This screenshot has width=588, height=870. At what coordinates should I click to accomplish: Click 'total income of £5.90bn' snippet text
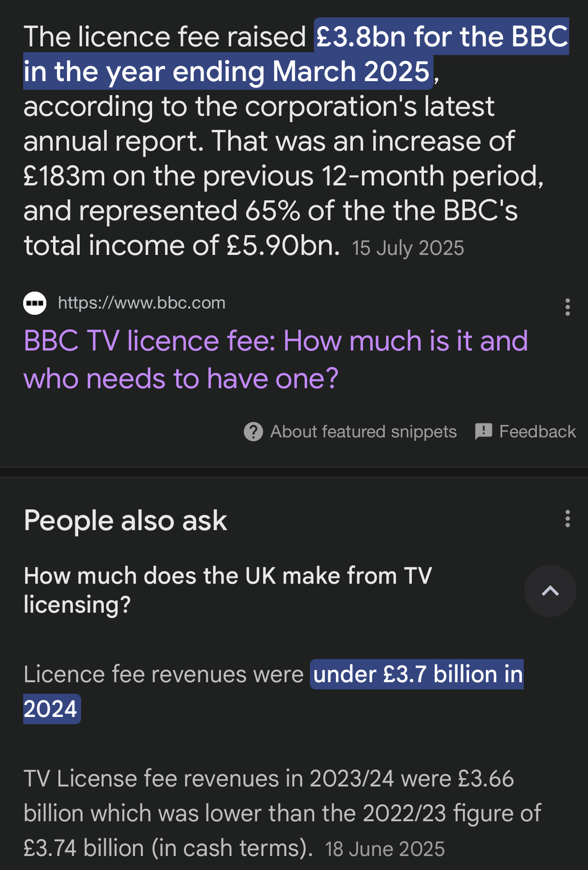tap(182, 246)
